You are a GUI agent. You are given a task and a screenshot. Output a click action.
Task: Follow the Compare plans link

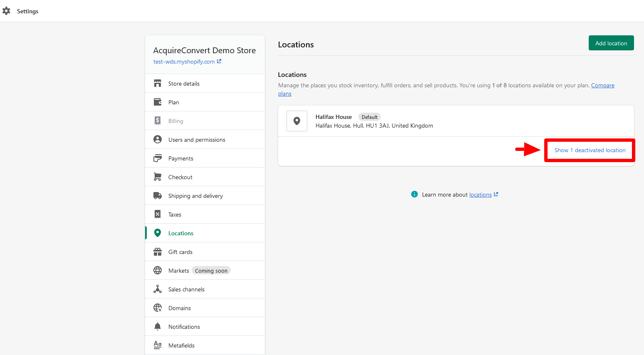click(602, 85)
